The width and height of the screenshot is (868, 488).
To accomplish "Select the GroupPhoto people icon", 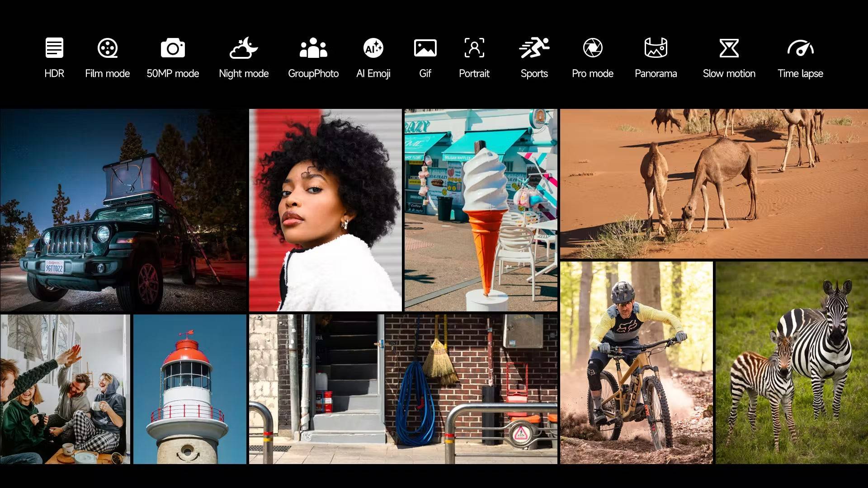I will tap(313, 48).
